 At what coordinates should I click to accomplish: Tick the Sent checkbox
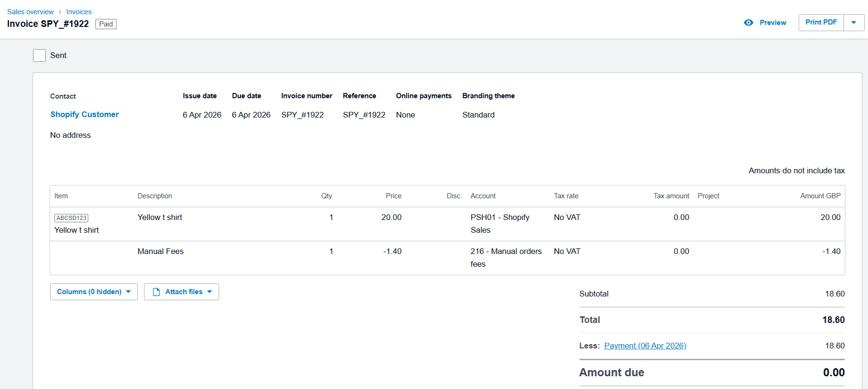[x=40, y=56]
